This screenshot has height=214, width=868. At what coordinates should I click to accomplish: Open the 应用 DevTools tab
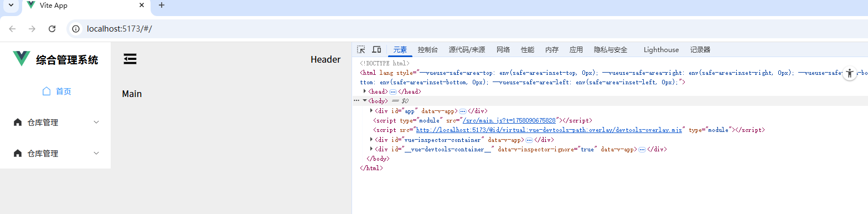(576, 50)
